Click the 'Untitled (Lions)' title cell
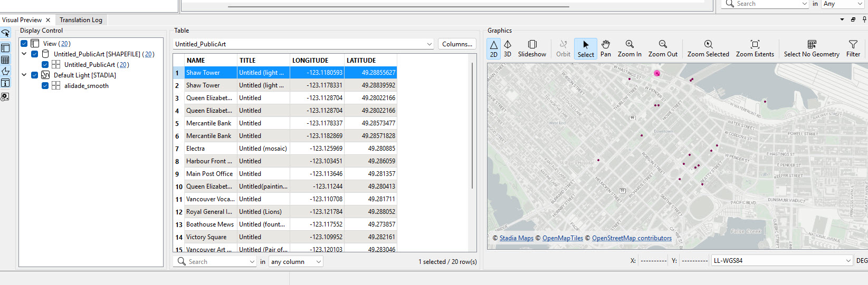The width and height of the screenshot is (868, 285). click(263, 212)
